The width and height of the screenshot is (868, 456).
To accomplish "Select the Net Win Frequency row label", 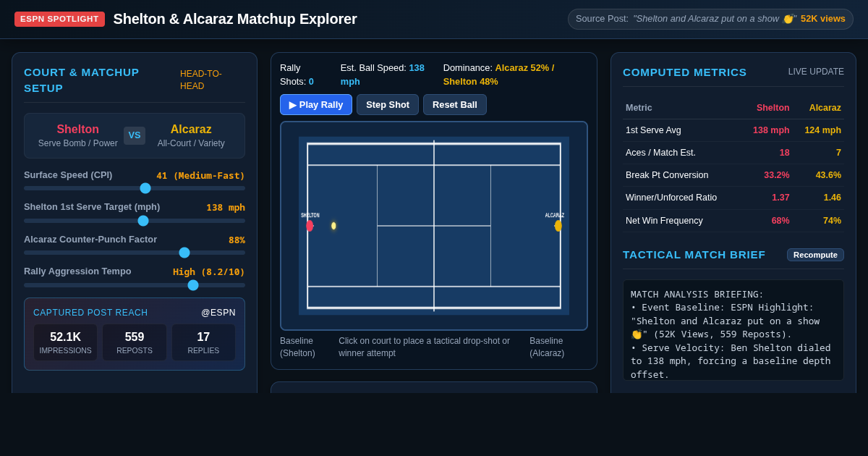I will point(664,221).
